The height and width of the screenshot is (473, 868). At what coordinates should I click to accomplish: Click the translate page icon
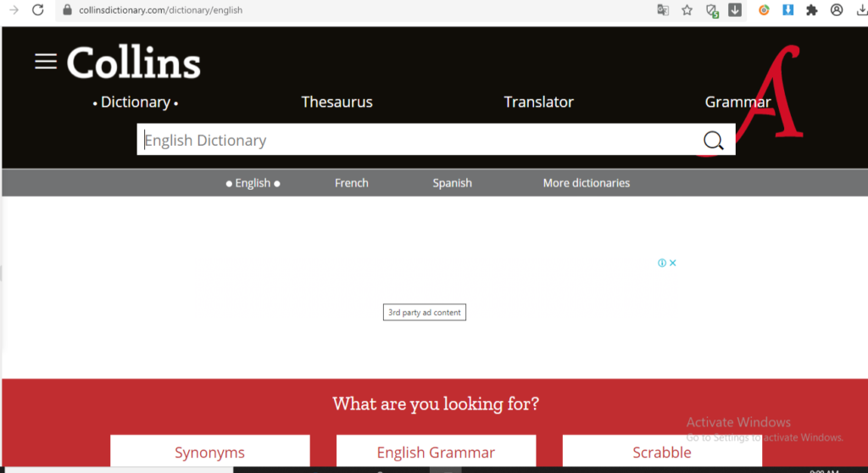click(x=663, y=10)
